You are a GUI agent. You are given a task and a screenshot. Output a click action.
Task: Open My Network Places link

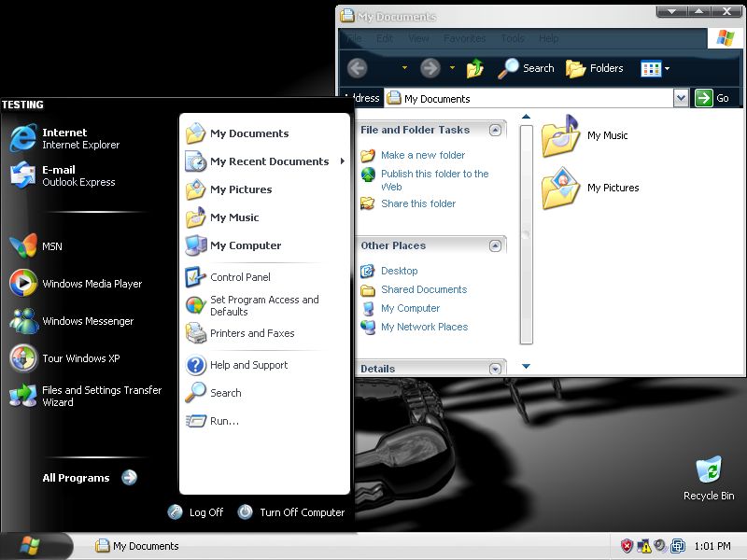[x=425, y=327]
